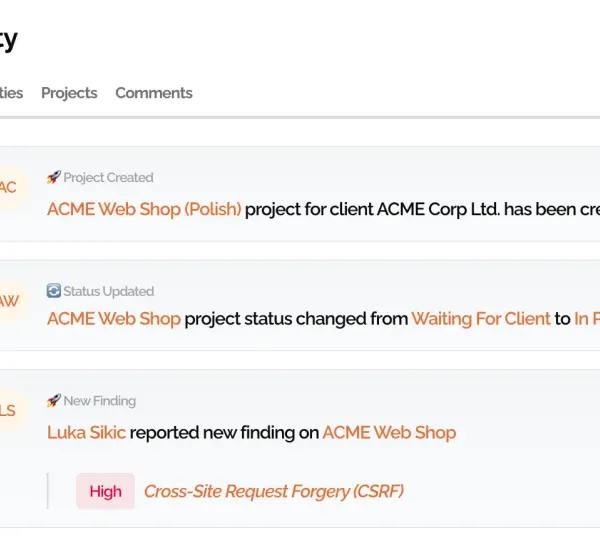Open ACME Web Shop link in new finding entry
The image size is (600, 538).
[389, 433]
